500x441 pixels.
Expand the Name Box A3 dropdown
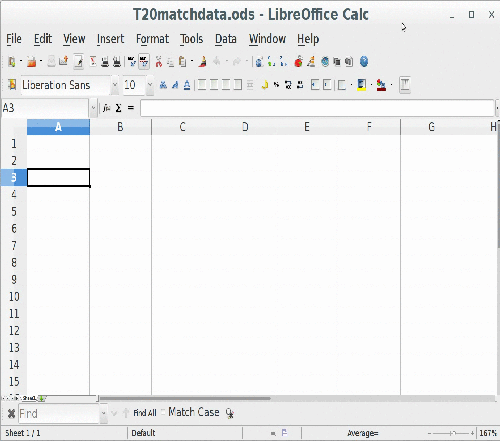93,108
